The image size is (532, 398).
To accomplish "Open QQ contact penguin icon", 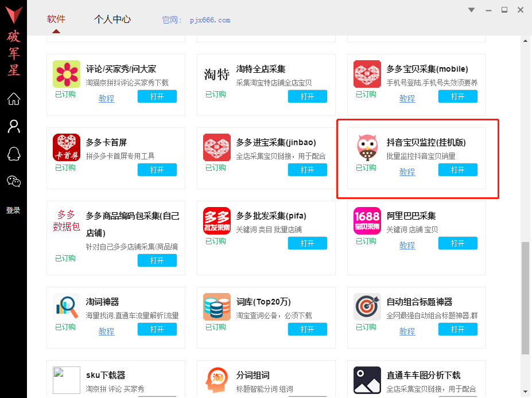I will [14, 154].
